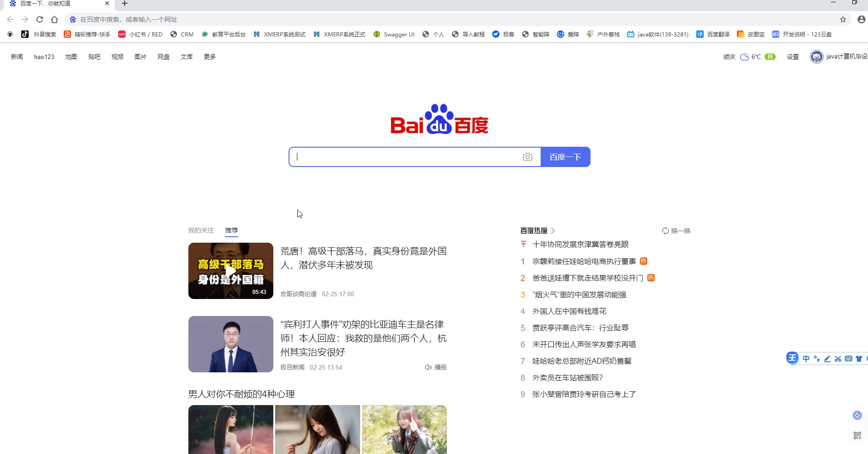Viewport: 868px width, 454px height.
Task: Click the 播报 audio broadcast button
Action: [x=436, y=367]
